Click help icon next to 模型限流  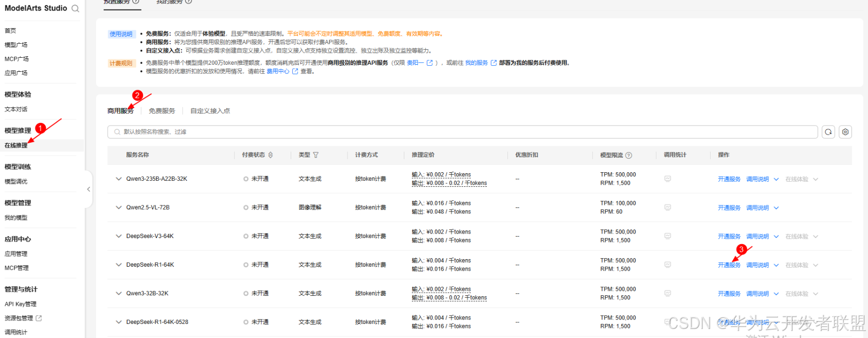coord(629,155)
